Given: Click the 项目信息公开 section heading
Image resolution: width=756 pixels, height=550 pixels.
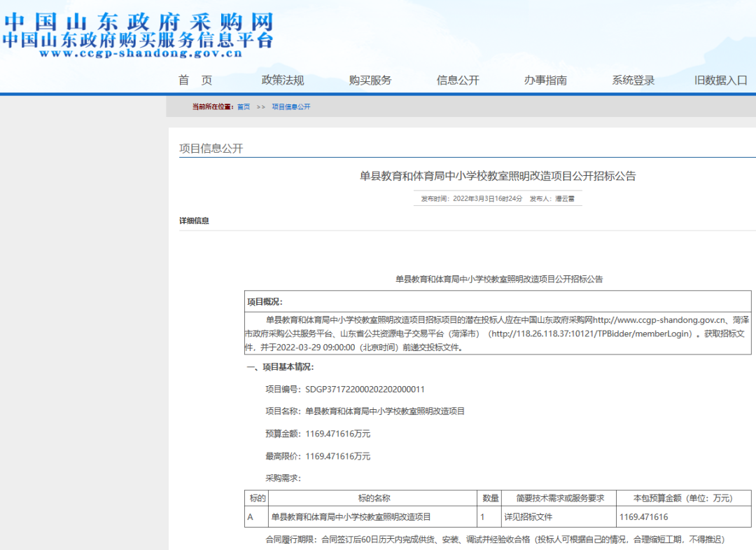Looking at the screenshot, I should tap(211, 148).
